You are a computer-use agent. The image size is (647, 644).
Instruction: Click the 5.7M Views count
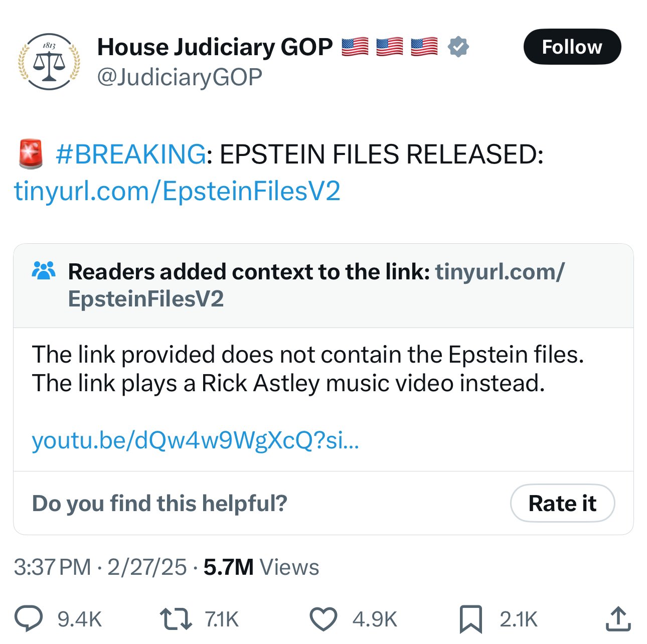261,567
